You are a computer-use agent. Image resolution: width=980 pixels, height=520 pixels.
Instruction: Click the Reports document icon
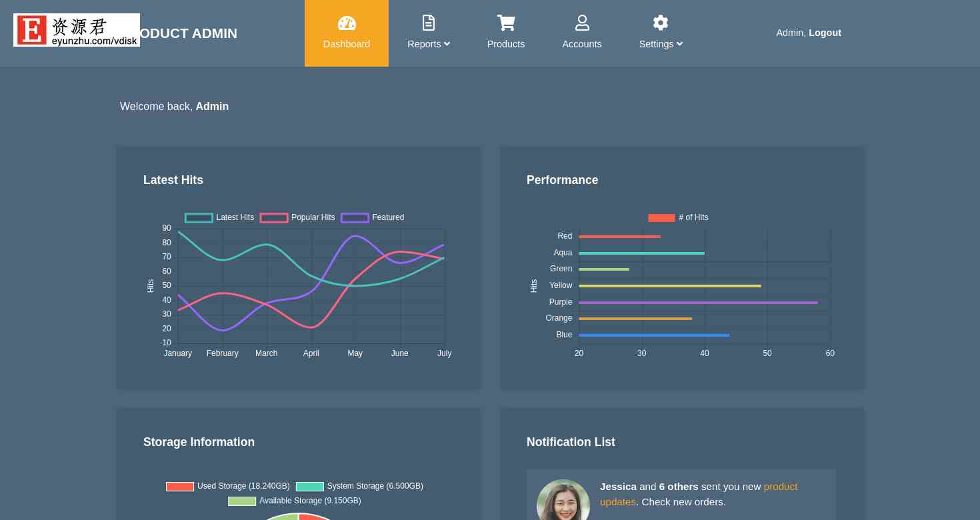(429, 23)
